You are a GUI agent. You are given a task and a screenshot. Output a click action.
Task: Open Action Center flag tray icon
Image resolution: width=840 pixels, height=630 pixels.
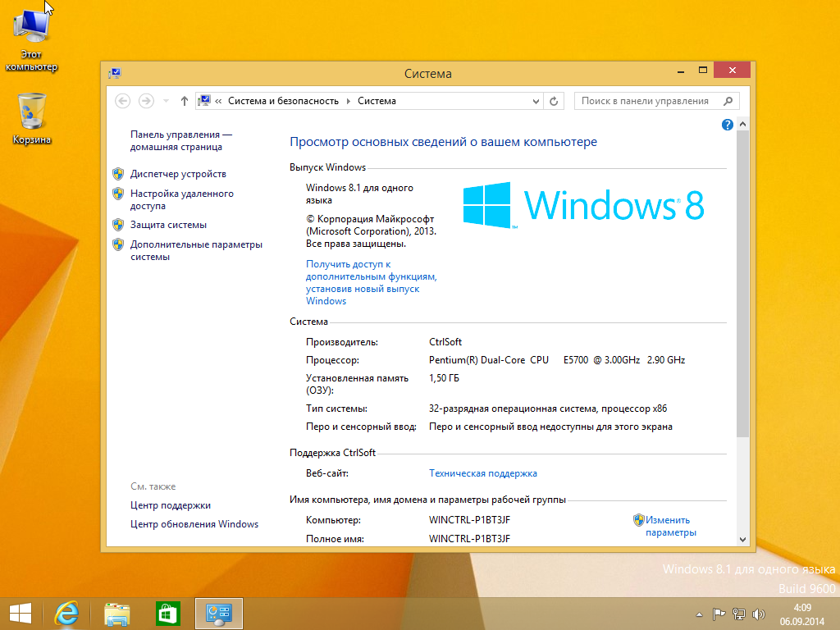point(719,614)
